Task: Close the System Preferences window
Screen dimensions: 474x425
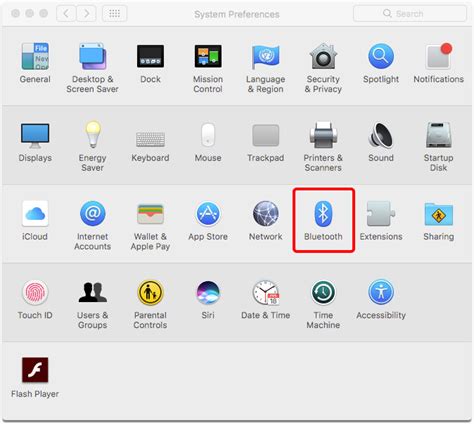Action: [15, 14]
